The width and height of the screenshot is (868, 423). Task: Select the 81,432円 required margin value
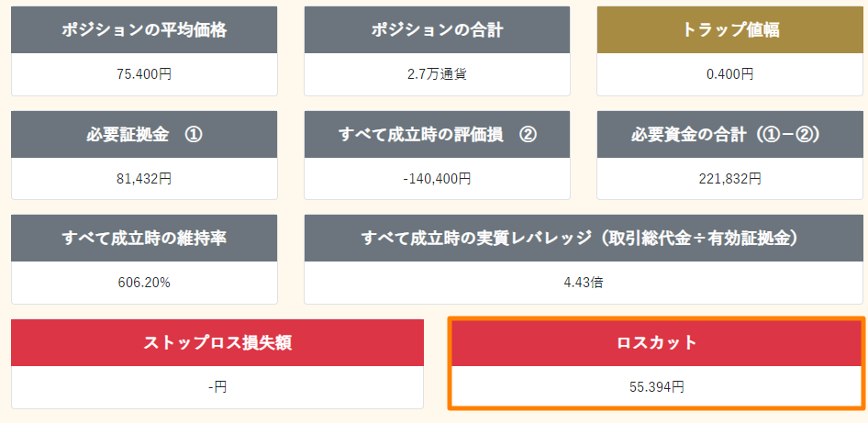pyautogui.click(x=144, y=178)
